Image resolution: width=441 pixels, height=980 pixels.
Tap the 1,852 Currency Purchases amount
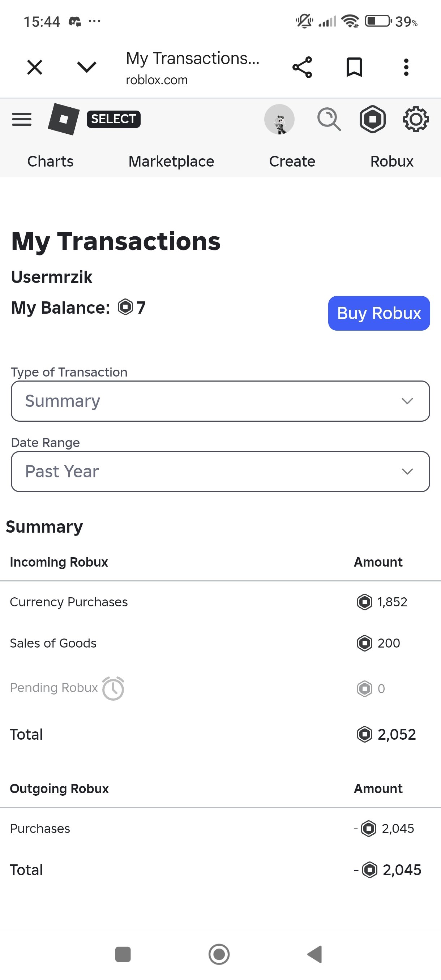coord(392,602)
